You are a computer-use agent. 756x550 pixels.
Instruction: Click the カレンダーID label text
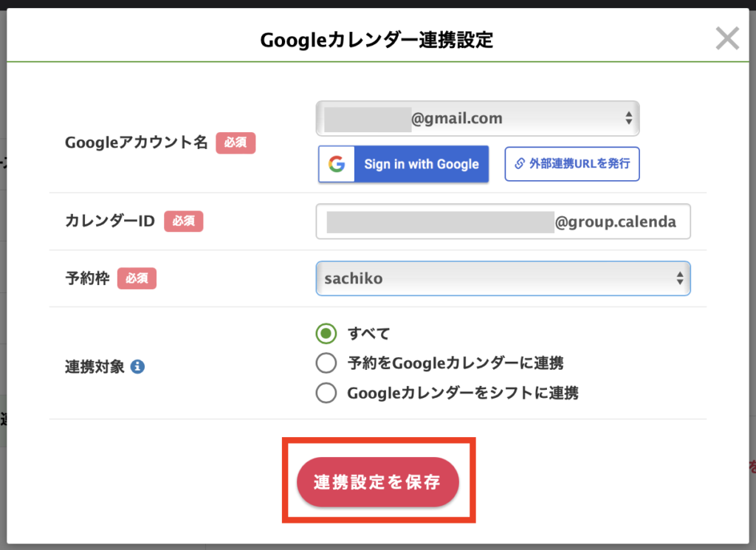click(x=110, y=221)
